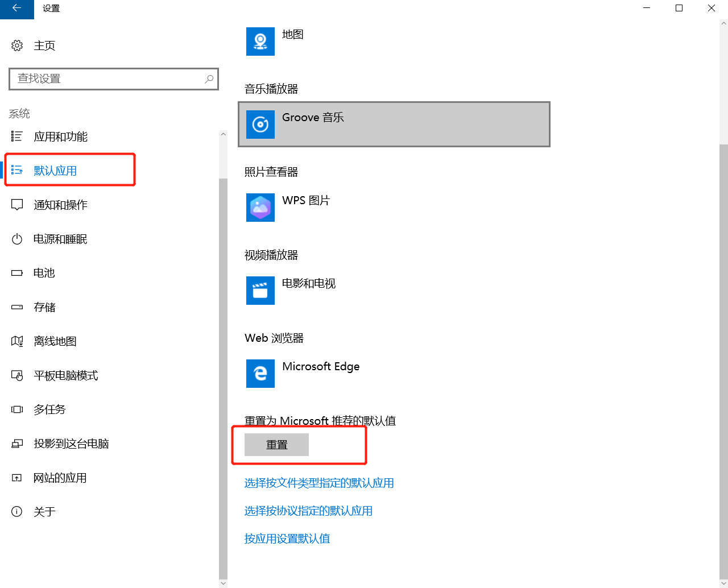Open 应用和功能 in the sidebar

[x=60, y=136]
